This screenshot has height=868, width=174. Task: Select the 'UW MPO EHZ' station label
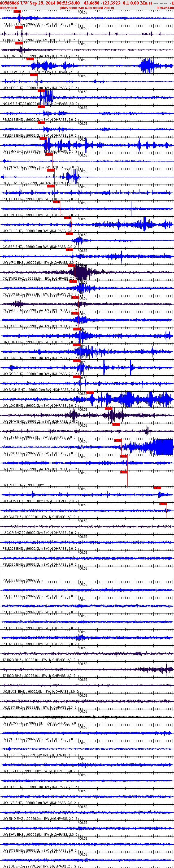[13, 88]
